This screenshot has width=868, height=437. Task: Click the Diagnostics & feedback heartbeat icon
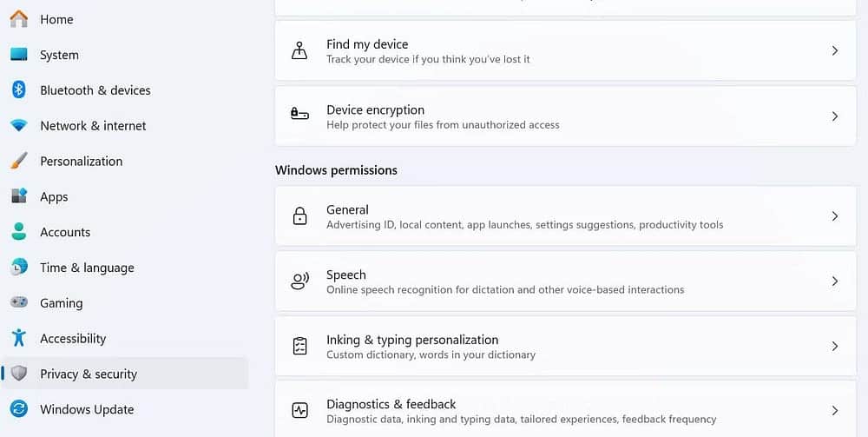[x=299, y=410]
